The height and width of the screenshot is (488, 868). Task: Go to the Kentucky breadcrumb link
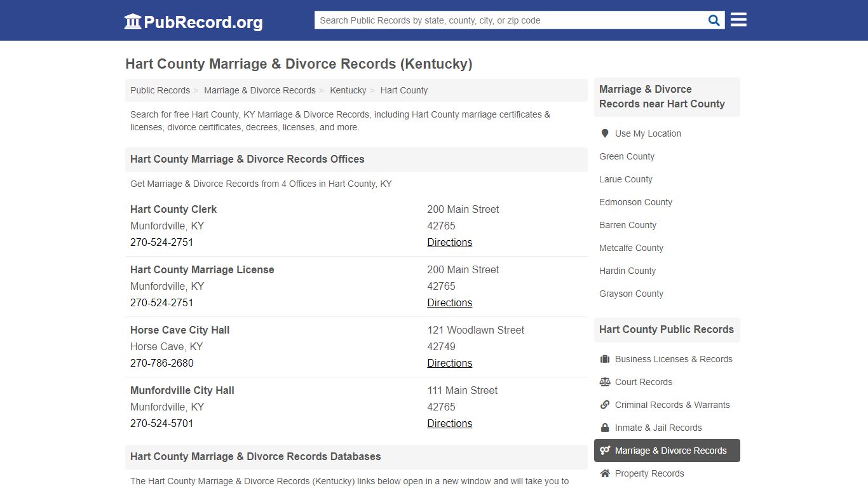pos(348,90)
